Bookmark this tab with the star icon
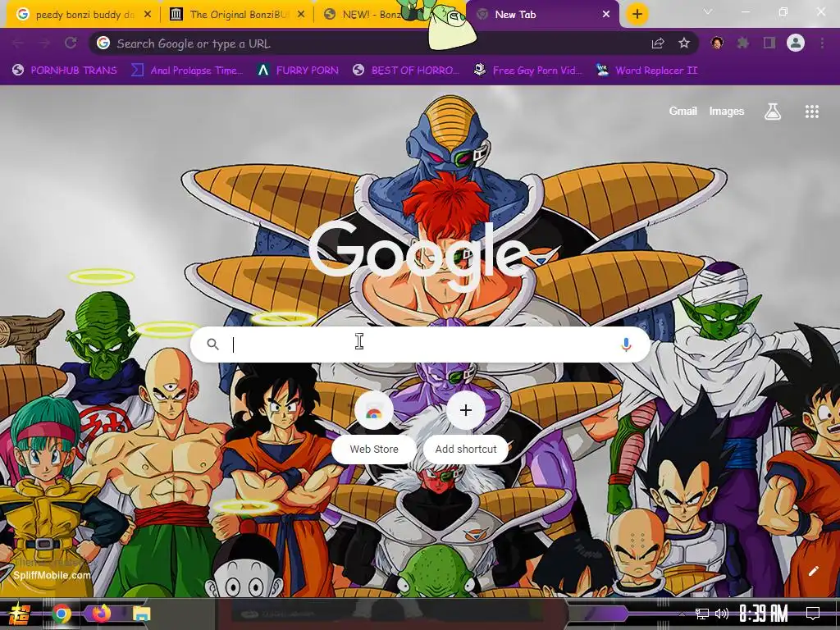The width and height of the screenshot is (840, 630). (x=684, y=43)
